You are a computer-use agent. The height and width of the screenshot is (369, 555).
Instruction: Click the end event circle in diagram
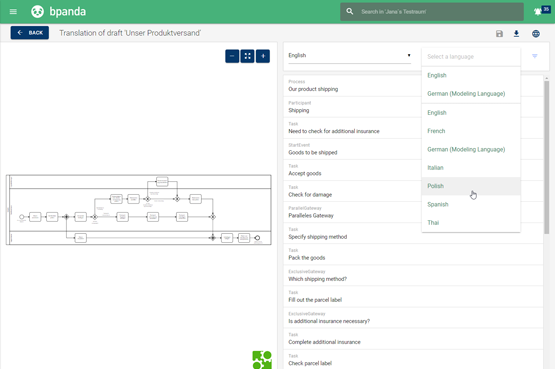257,238
